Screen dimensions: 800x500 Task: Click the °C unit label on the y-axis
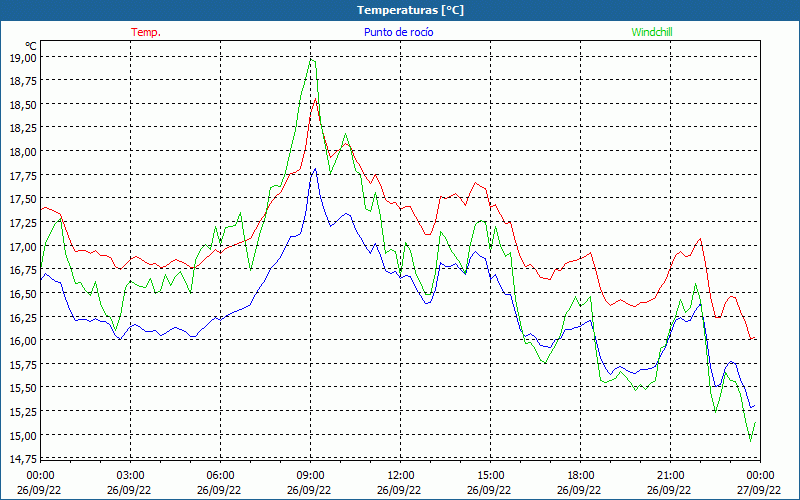[x=31, y=46]
